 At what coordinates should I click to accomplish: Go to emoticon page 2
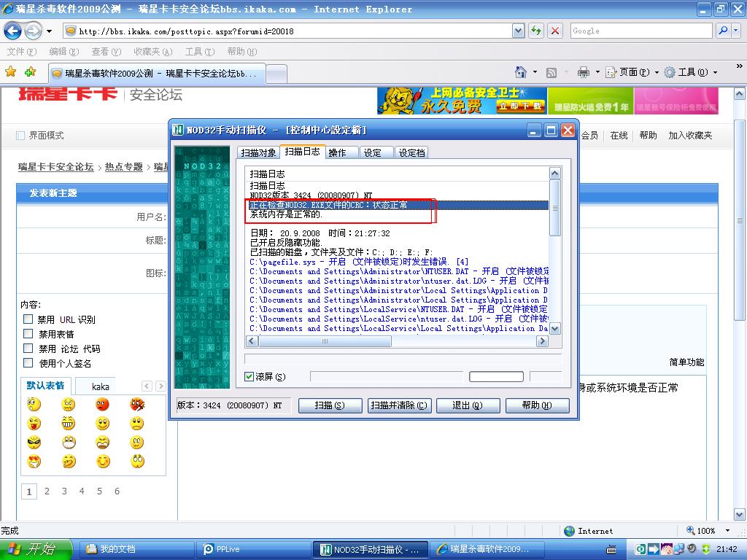[x=47, y=491]
